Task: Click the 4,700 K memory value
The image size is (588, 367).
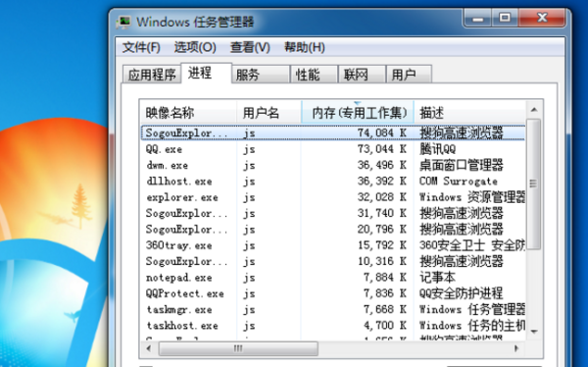Action: point(385,326)
